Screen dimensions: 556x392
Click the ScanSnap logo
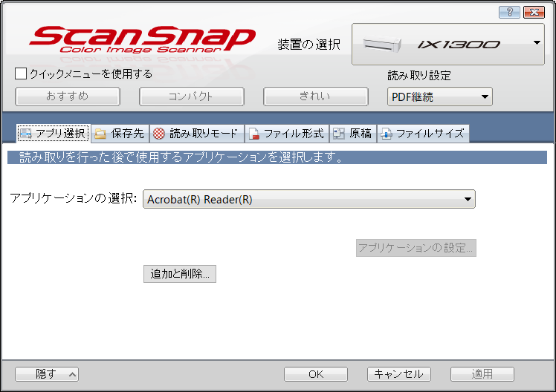(x=142, y=39)
